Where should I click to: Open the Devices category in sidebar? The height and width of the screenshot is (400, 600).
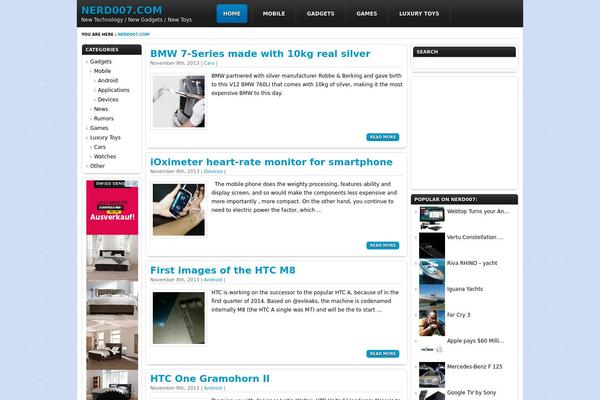point(108,100)
